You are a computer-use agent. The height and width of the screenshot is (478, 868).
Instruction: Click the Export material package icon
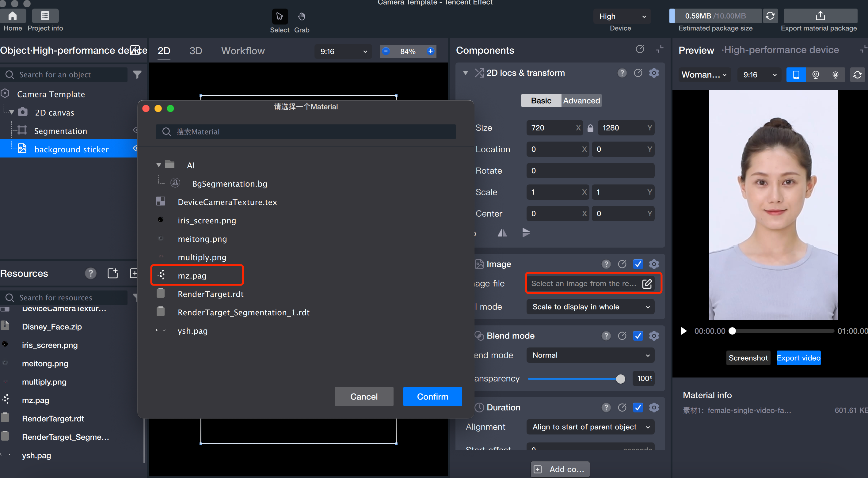point(820,16)
